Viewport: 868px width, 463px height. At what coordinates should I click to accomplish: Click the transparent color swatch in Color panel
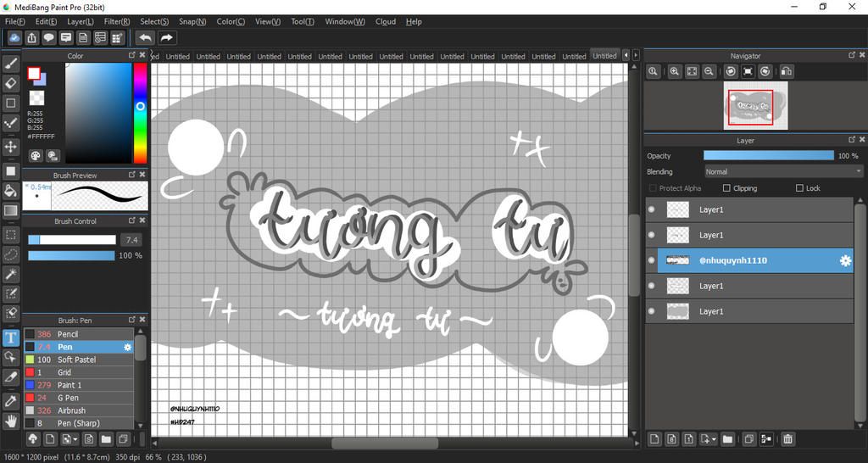[36, 98]
